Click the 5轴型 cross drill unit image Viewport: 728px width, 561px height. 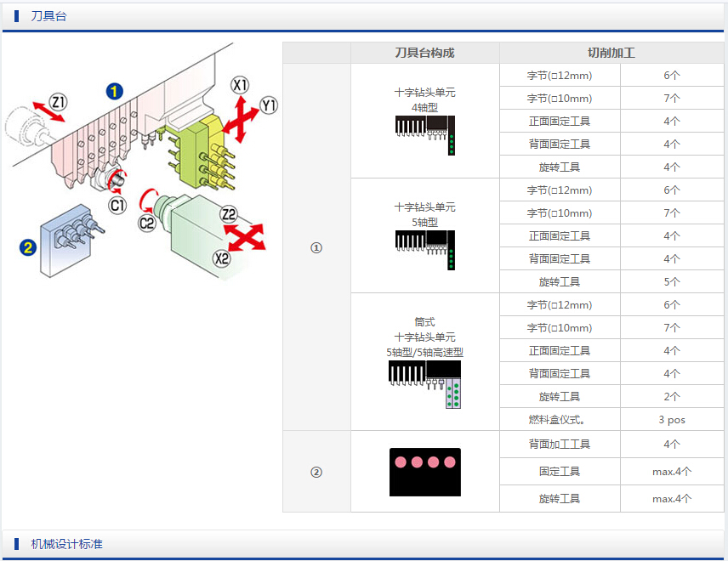pos(424,249)
